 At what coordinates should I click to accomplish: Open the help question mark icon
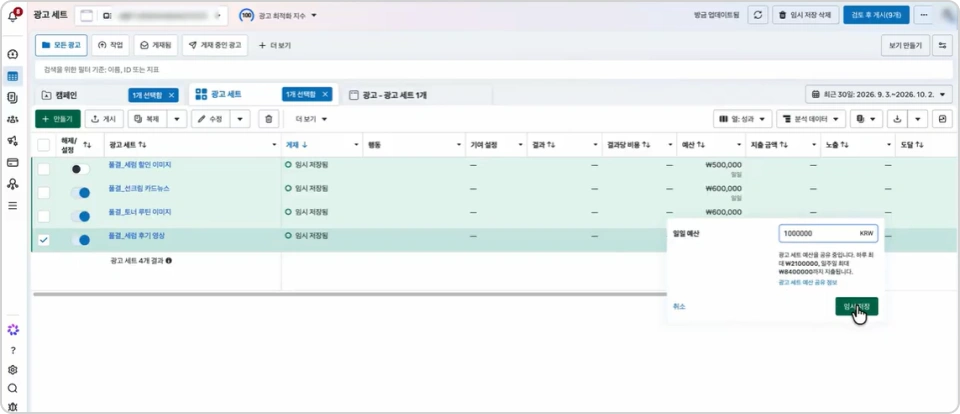tap(12, 350)
